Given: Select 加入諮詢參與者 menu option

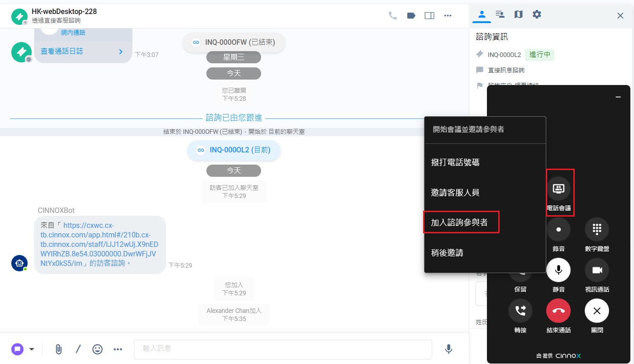Looking at the screenshot, I should point(485,222).
